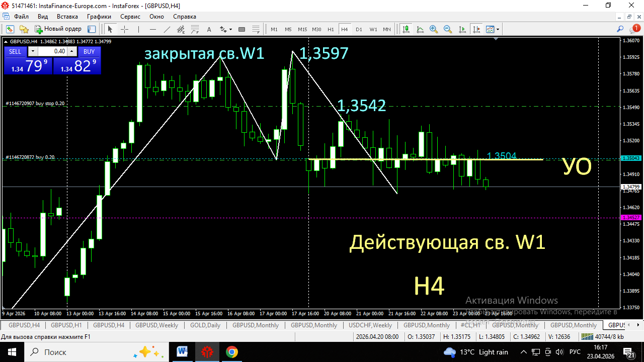Switch to the GOLD,Daily chart tab
This screenshot has height=362, width=644.
pyautogui.click(x=205, y=325)
